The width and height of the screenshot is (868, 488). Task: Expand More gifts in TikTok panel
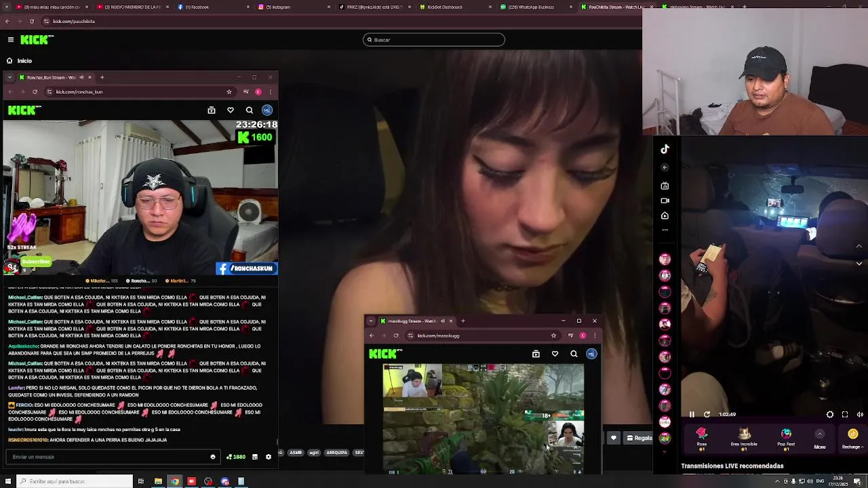820,438
